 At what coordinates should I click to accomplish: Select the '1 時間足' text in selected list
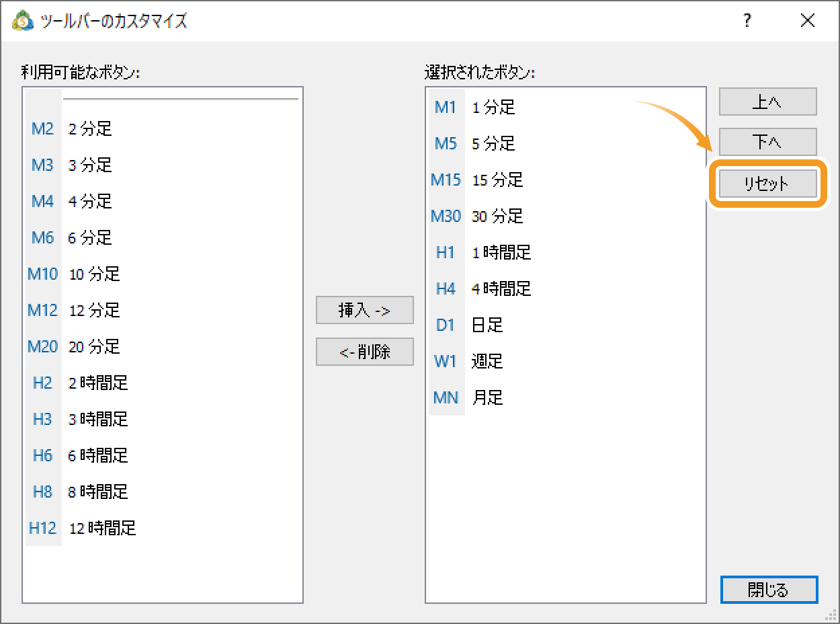click(x=501, y=253)
